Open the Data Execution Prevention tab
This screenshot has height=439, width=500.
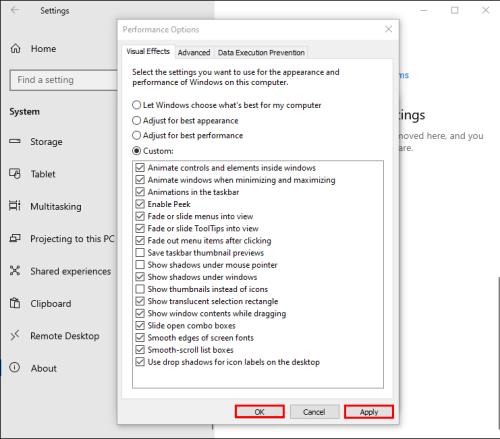click(x=261, y=53)
